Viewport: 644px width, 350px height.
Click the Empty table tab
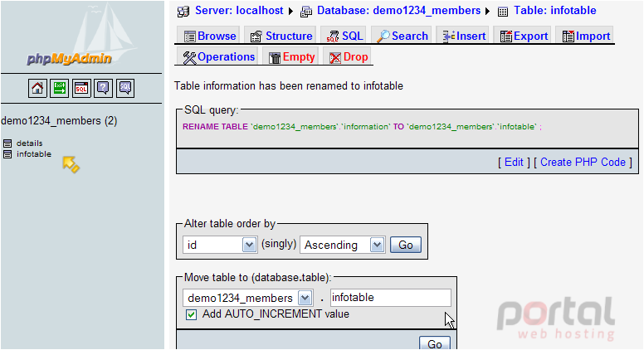[x=291, y=57]
